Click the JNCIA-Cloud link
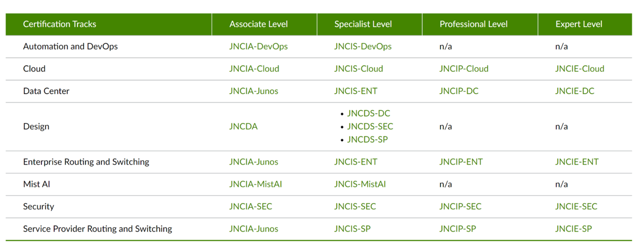The height and width of the screenshot is (252, 644). pyautogui.click(x=254, y=69)
